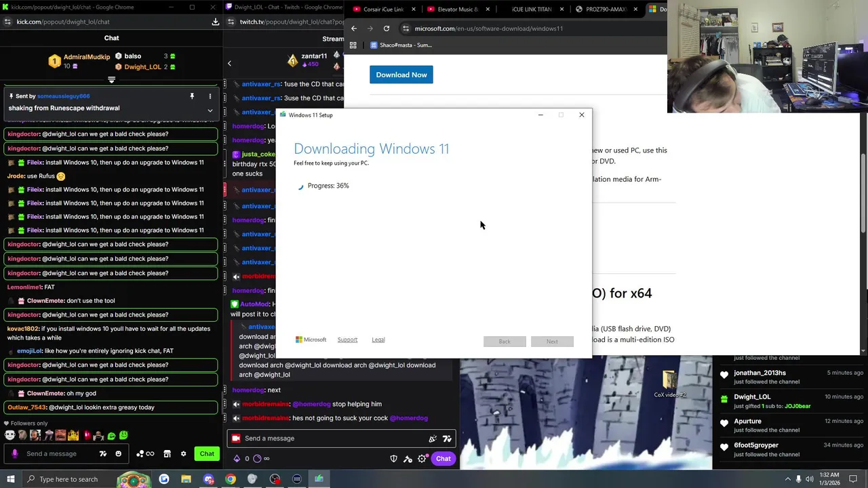
Task: Open File Explorer from taskbar
Action: 186,479
